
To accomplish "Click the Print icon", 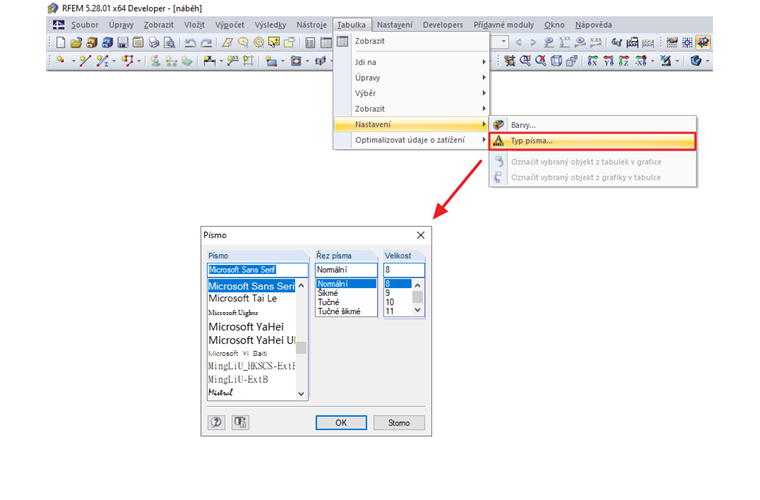I will pos(154,43).
